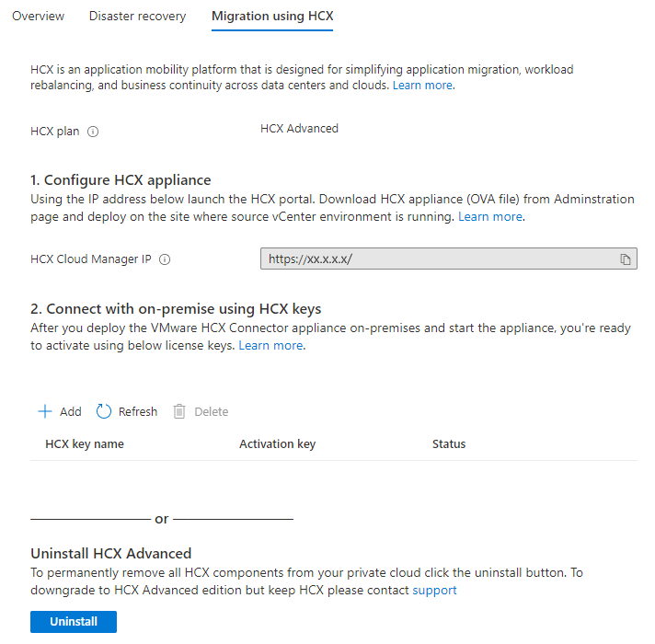Click the Status column header

coord(449,444)
